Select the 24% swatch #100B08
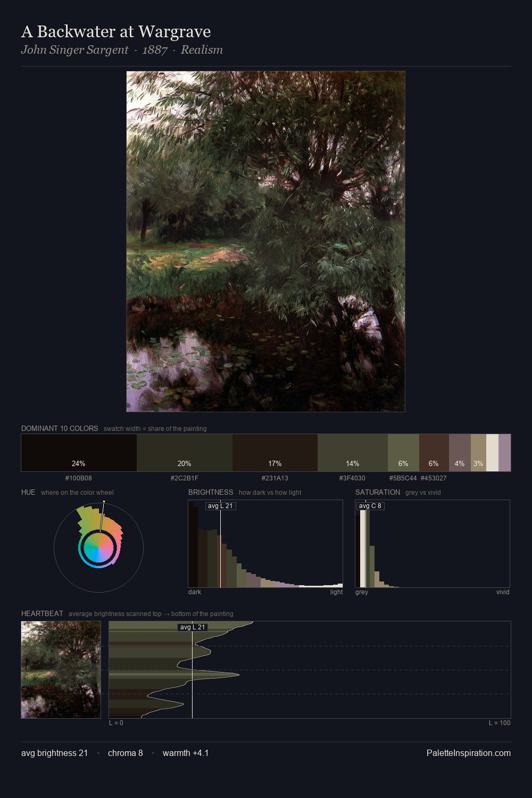 click(79, 453)
